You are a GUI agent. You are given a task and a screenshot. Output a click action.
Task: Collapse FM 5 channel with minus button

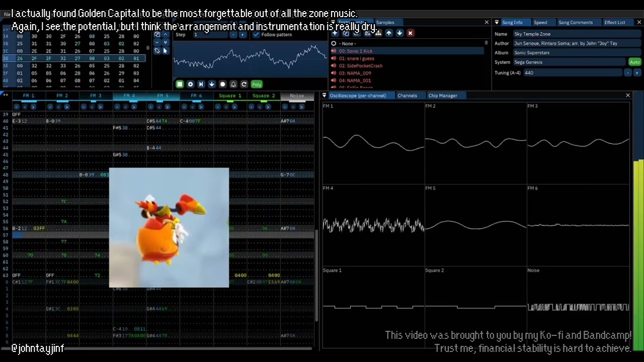[151, 107]
